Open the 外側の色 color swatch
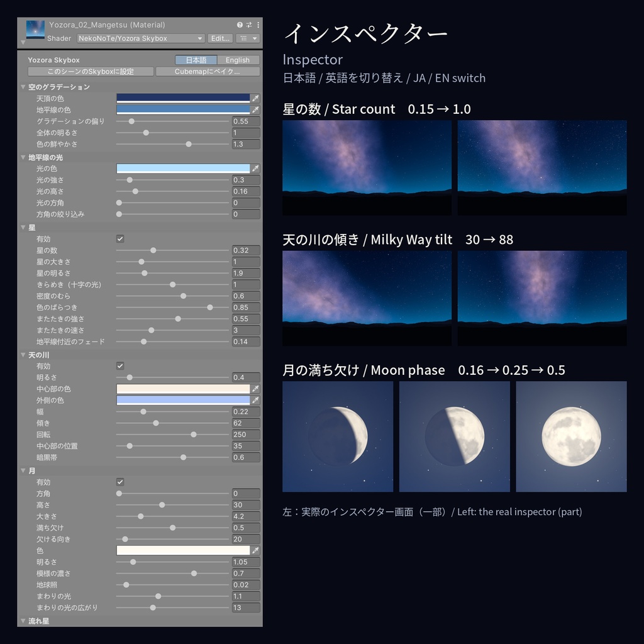 tap(183, 400)
